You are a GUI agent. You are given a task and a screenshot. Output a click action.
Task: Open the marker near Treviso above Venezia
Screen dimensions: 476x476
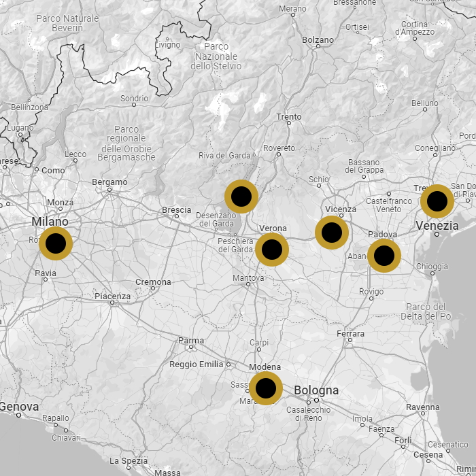click(x=437, y=201)
